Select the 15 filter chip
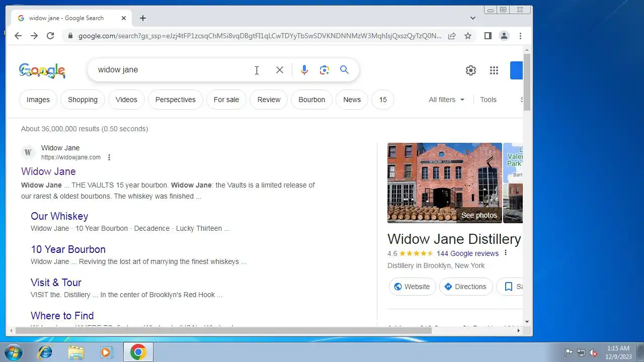Viewport: 644px width, 362px height. (x=383, y=100)
